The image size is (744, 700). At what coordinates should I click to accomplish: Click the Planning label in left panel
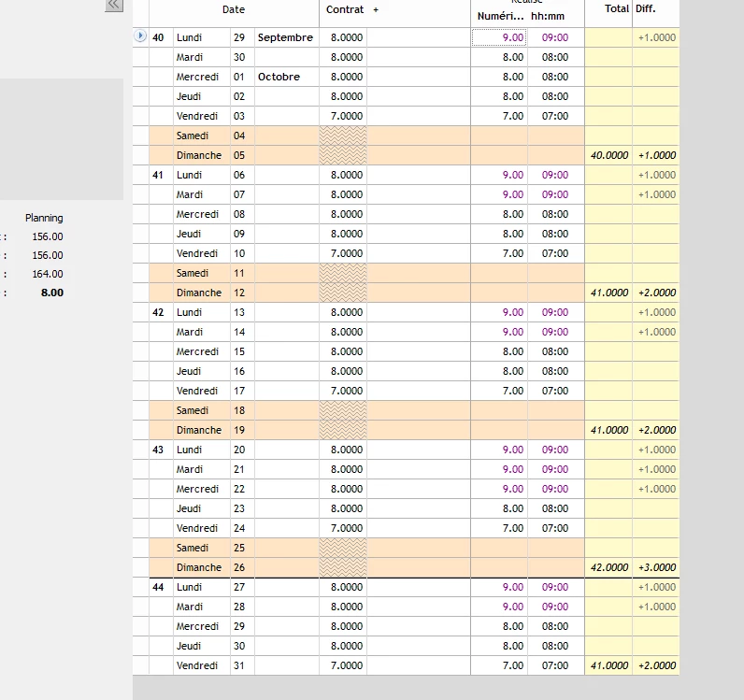point(44,218)
